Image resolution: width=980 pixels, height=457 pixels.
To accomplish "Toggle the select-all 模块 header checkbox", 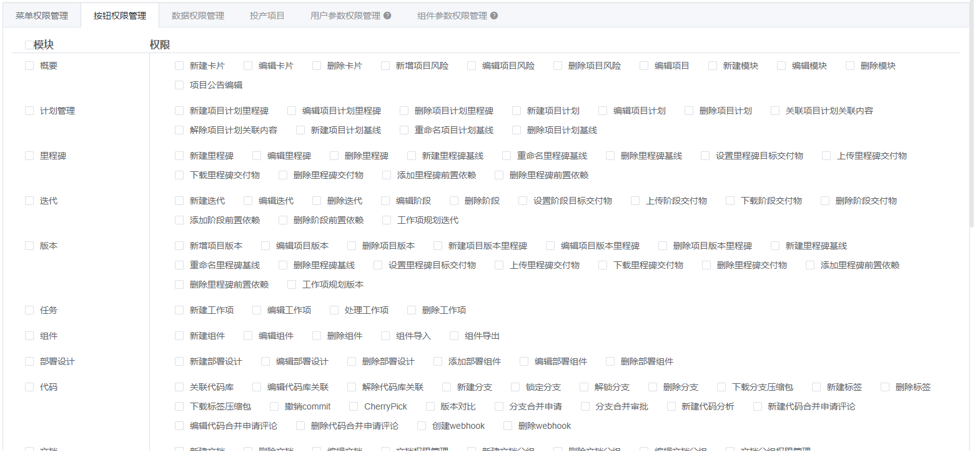I will (29, 45).
